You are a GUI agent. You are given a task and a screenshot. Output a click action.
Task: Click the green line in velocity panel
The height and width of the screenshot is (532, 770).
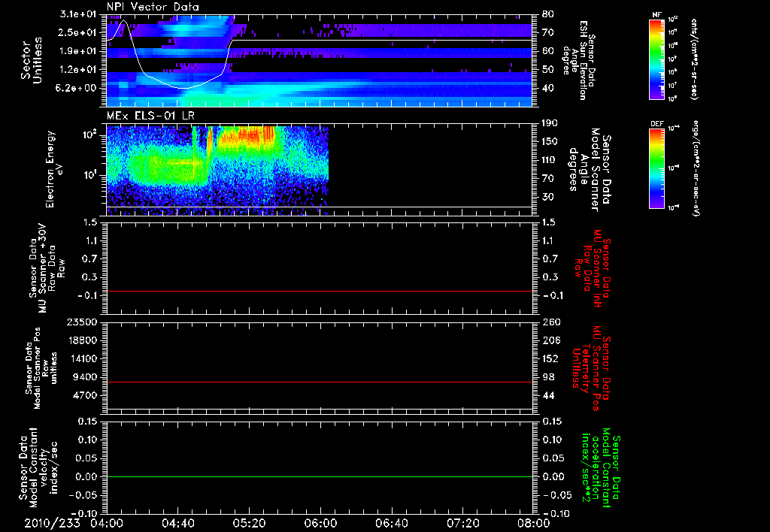[x=320, y=476]
